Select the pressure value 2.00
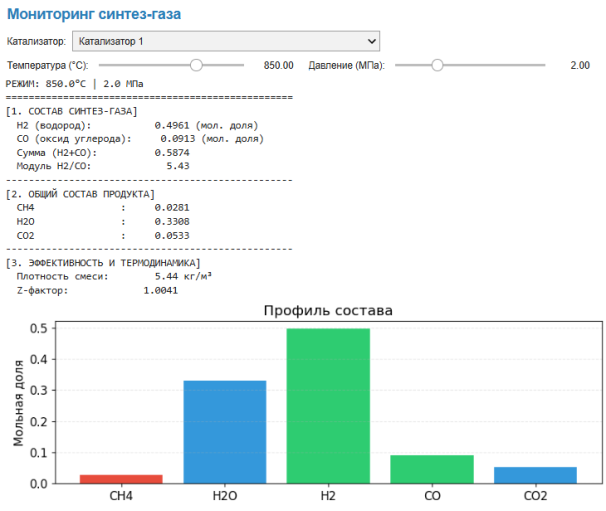The height and width of the screenshot is (511, 606). pyautogui.click(x=580, y=65)
